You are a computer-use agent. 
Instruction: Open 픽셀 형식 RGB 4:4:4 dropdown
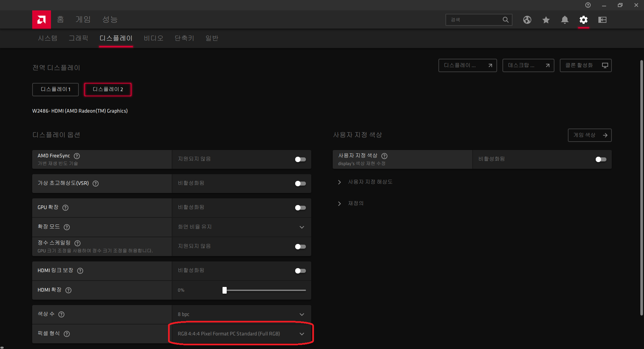[241, 334]
